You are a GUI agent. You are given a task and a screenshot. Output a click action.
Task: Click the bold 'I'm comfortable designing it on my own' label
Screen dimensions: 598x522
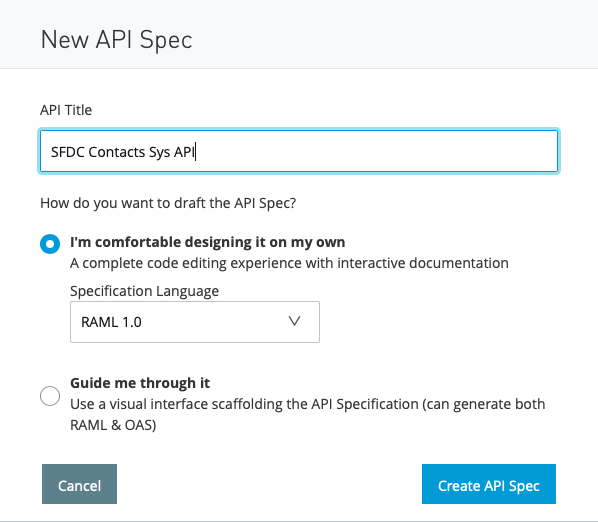(208, 242)
